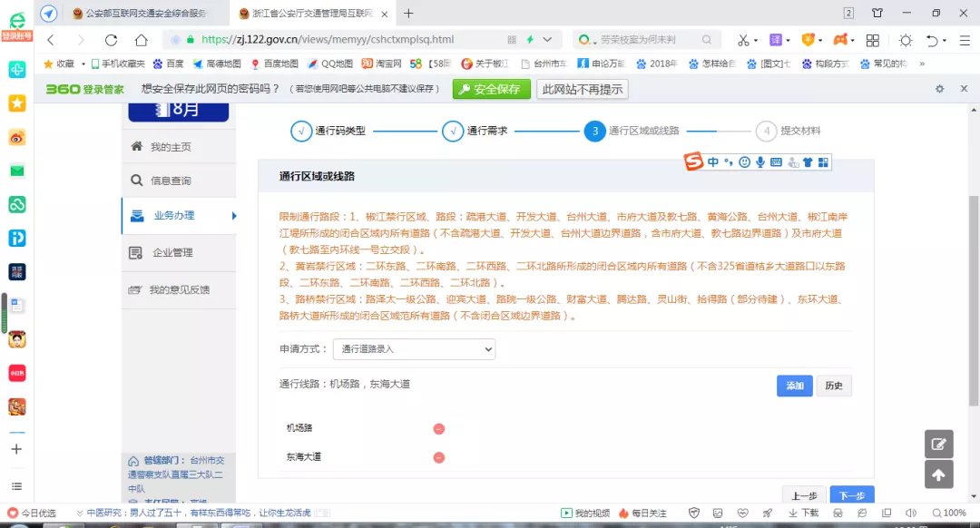Open 我的主页 in left menu
The image size is (980, 528).
179,147
